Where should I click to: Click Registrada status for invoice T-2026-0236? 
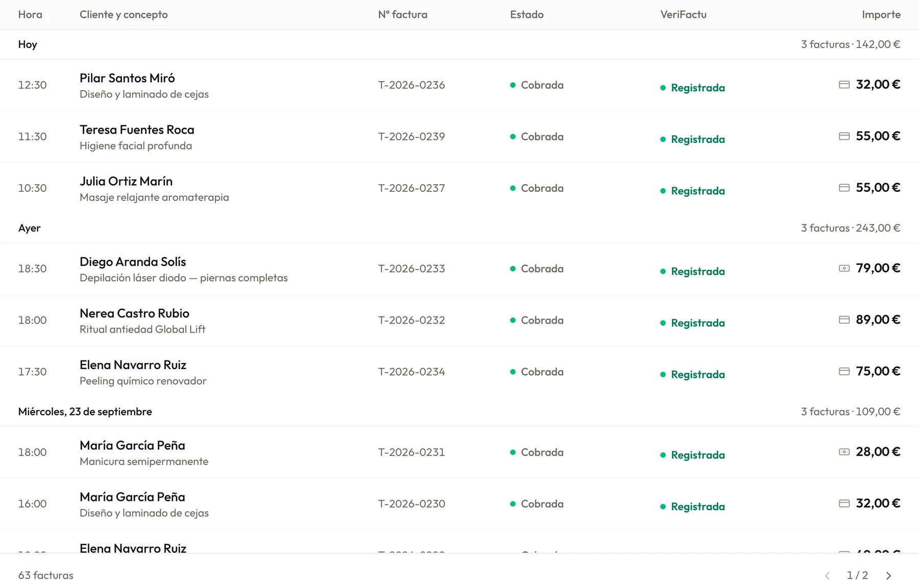point(692,88)
